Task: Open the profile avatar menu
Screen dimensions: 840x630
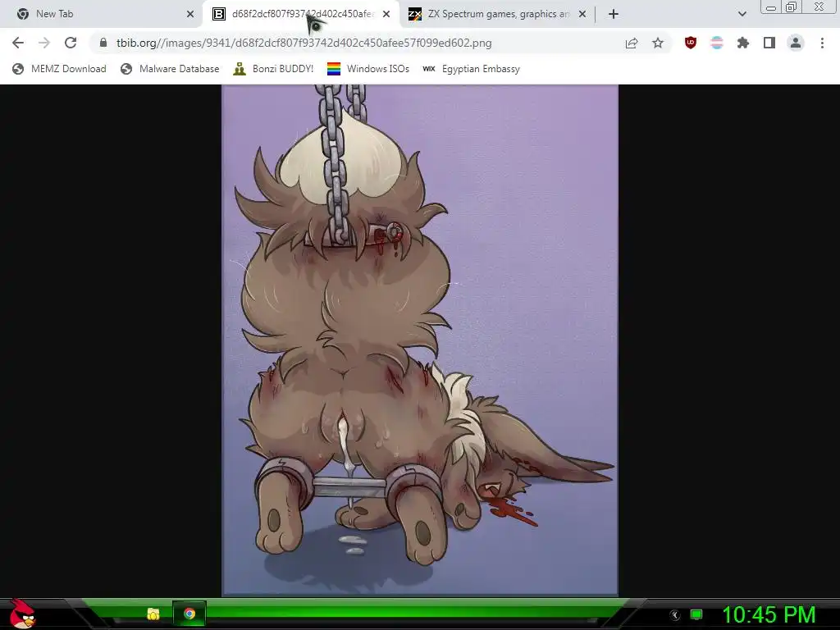Action: [796, 43]
